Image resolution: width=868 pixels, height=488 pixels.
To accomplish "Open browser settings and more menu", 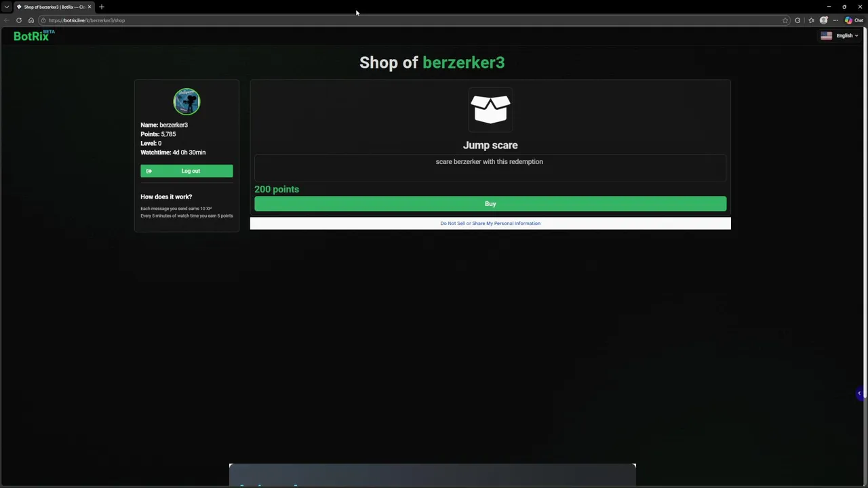I will [835, 20].
